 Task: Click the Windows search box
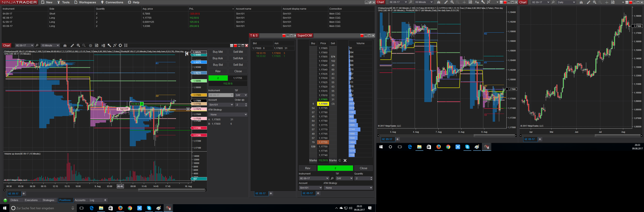(x=43, y=208)
